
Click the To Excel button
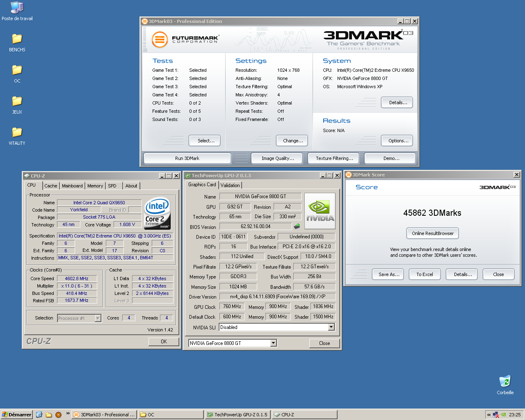tap(425, 274)
